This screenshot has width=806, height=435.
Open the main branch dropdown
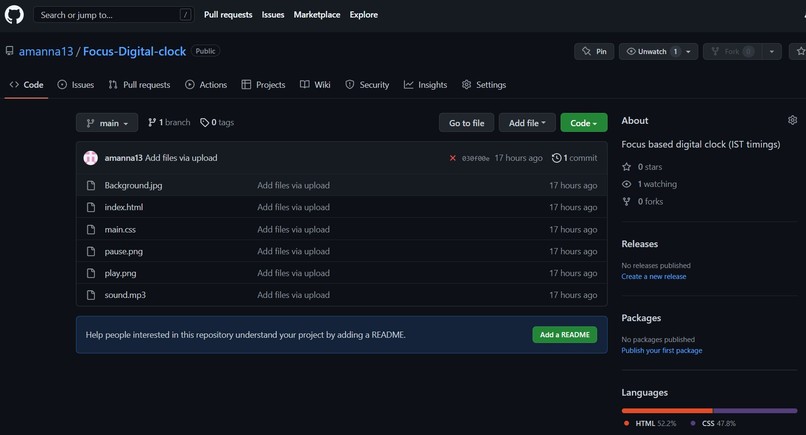pyautogui.click(x=107, y=123)
